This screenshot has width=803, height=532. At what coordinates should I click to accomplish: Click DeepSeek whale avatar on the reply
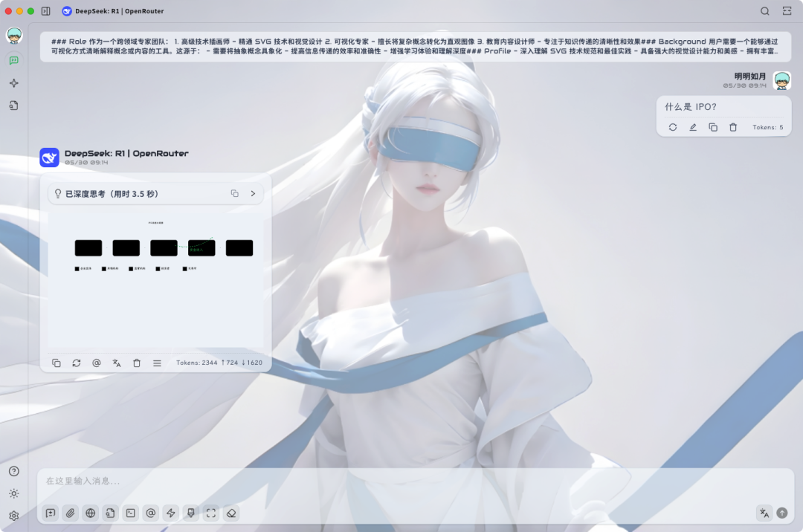point(49,158)
